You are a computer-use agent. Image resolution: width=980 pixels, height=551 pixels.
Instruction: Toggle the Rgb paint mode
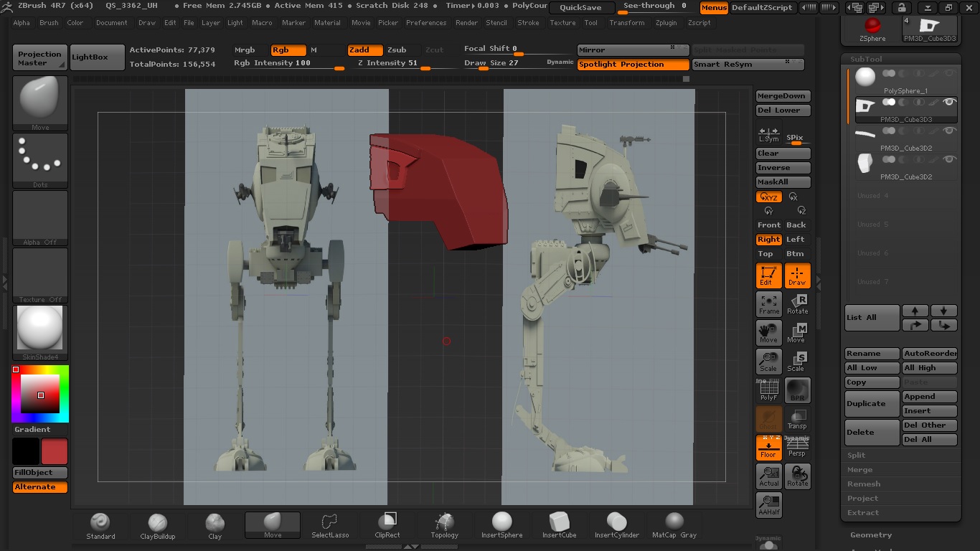click(288, 50)
